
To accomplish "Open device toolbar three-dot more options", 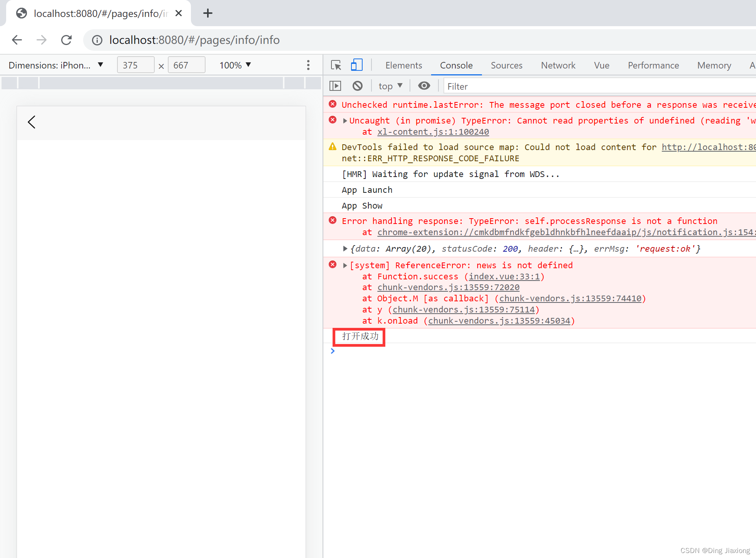I will click(x=308, y=65).
